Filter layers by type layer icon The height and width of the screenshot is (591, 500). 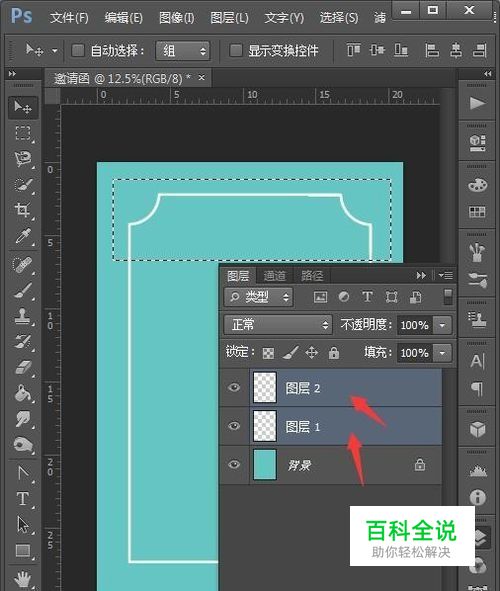[x=367, y=297]
